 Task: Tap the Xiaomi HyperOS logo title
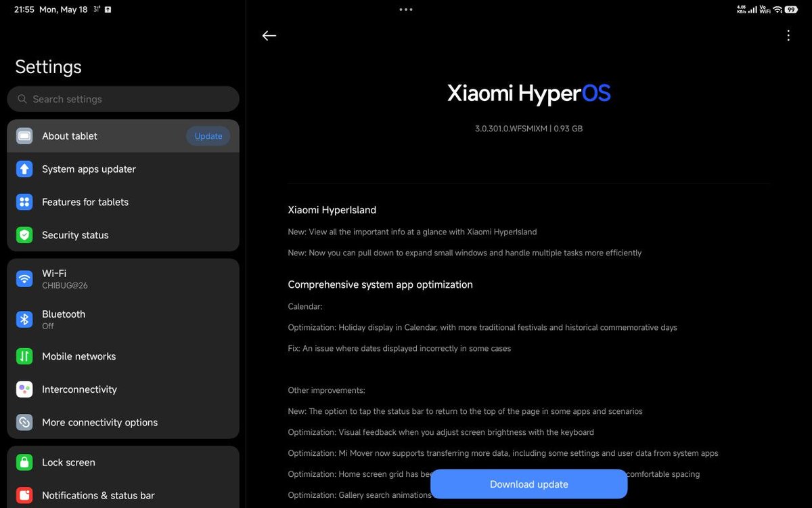pos(529,93)
